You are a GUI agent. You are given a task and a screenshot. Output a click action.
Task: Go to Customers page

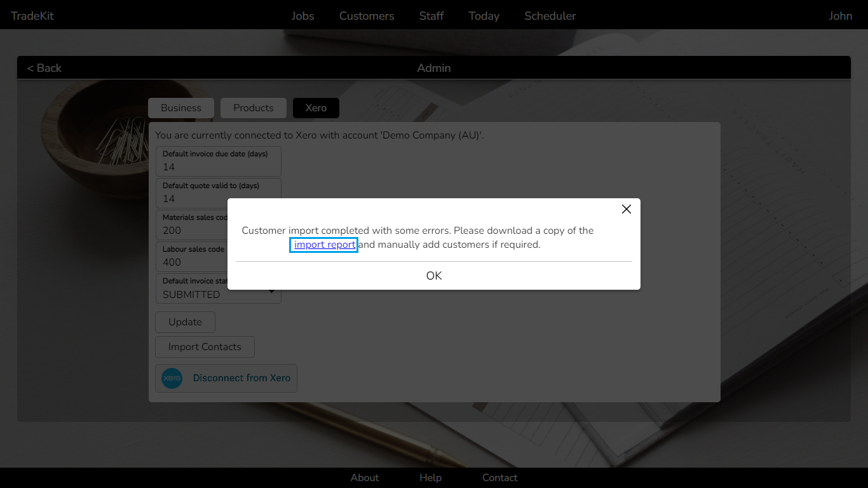[x=367, y=16]
